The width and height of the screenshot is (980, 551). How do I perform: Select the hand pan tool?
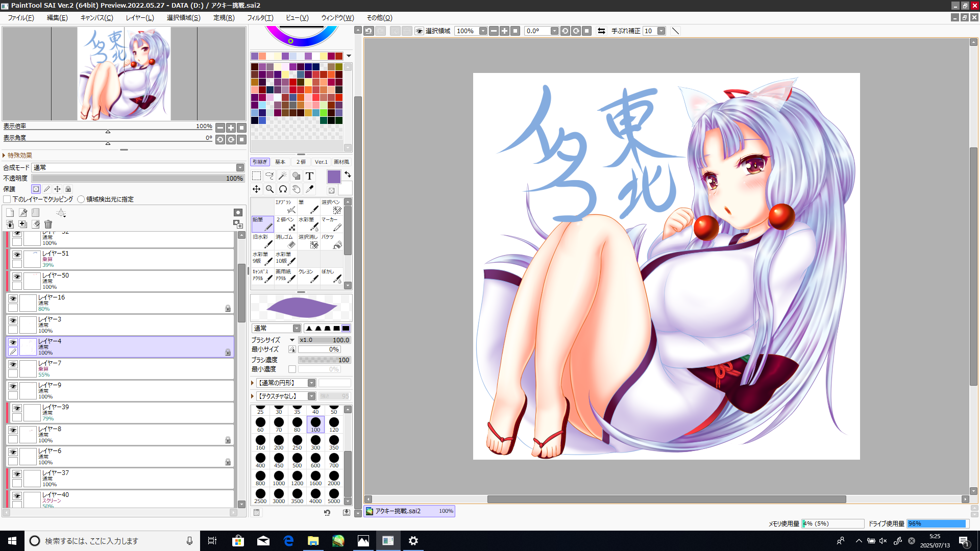click(296, 189)
